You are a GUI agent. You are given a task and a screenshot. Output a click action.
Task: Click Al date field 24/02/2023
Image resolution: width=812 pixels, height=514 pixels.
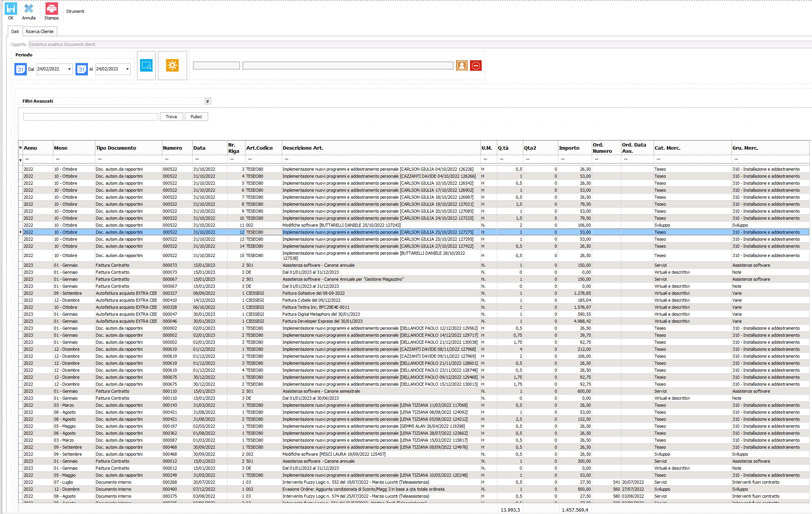tap(110, 69)
